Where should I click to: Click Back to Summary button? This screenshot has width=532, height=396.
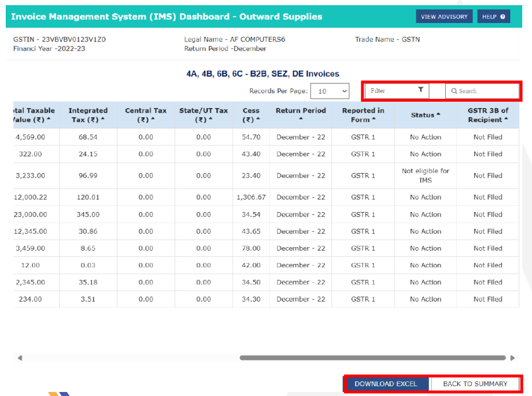[475, 384]
